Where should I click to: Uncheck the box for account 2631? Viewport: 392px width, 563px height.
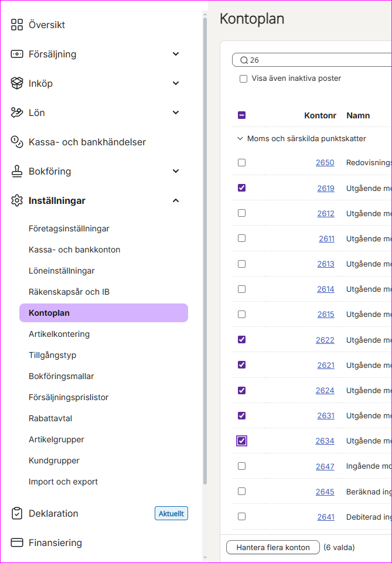pos(241,416)
